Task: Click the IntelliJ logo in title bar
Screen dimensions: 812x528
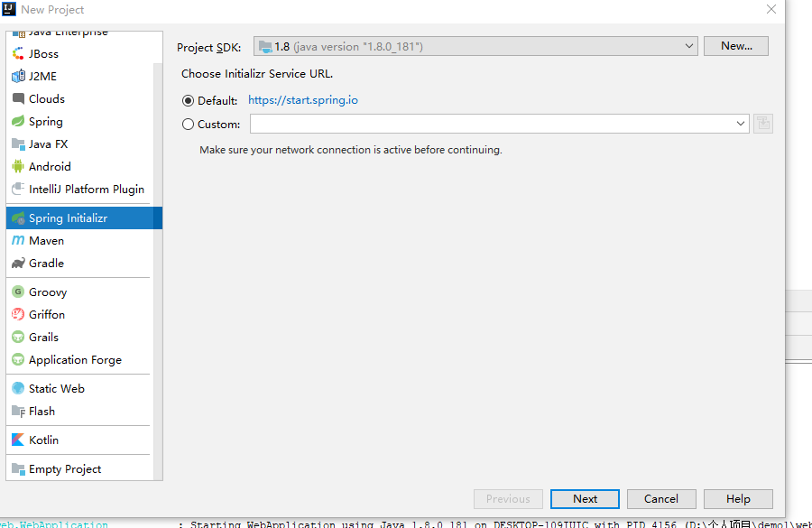Action: 9,9
